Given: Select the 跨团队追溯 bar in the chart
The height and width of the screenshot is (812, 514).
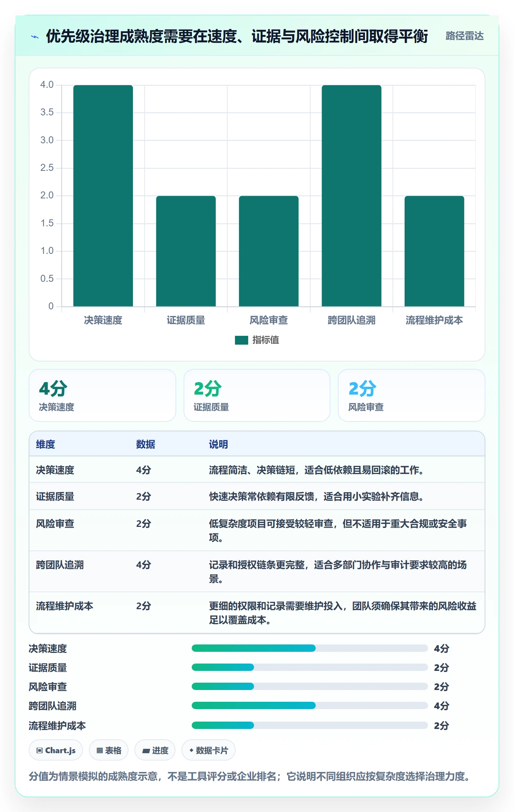Looking at the screenshot, I should tap(351, 195).
